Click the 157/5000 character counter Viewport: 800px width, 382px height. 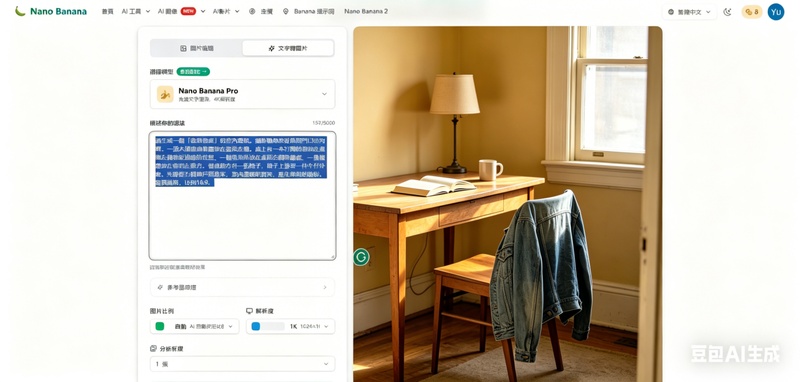coord(323,123)
